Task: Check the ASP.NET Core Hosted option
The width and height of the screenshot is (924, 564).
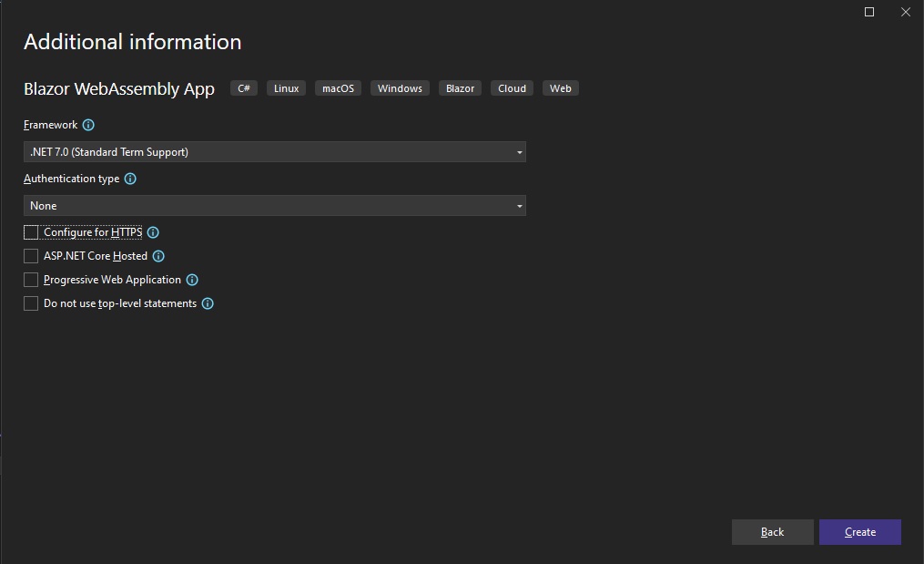Action: (x=31, y=256)
